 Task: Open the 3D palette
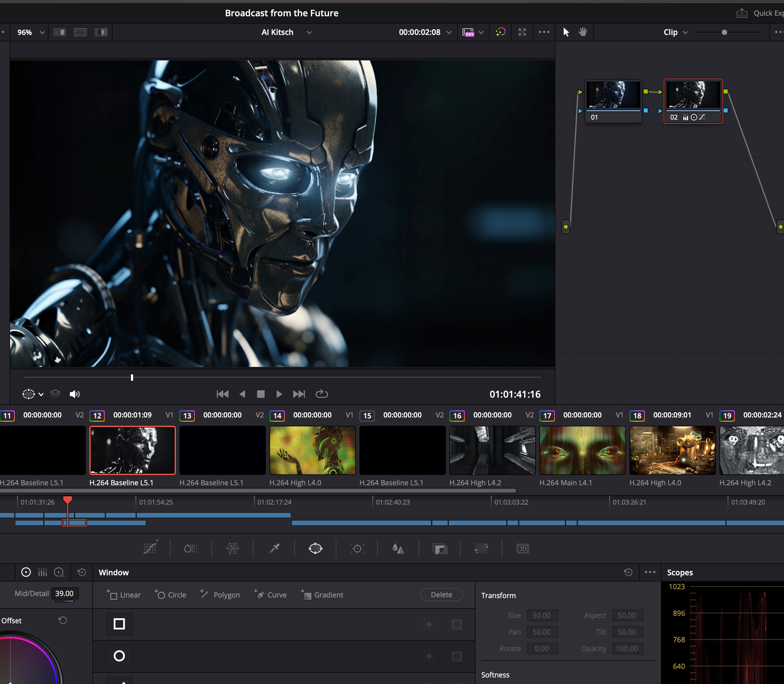pos(523,548)
